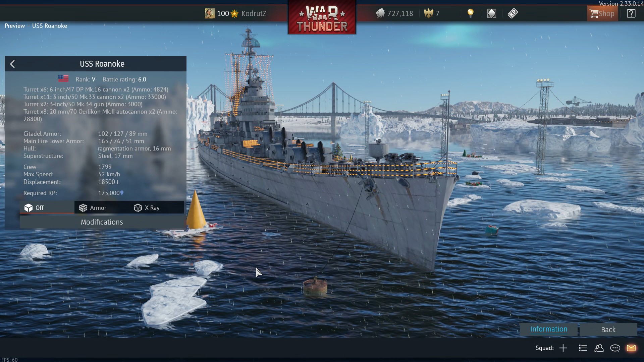Open the chat bubble icon
The height and width of the screenshot is (362, 644).
point(615,348)
